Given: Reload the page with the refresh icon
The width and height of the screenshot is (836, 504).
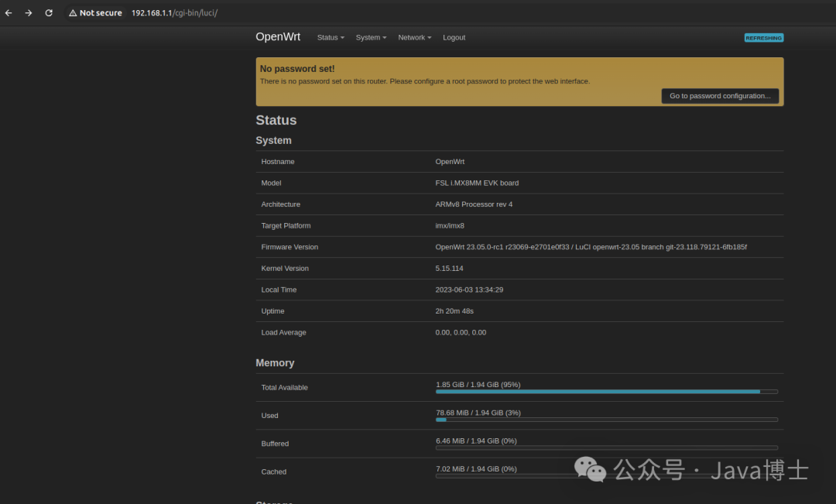Looking at the screenshot, I should coord(48,12).
